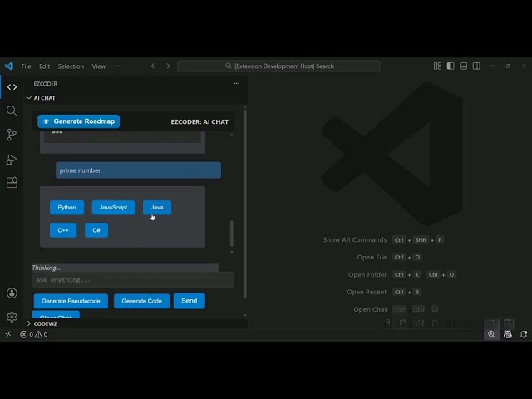532x399 pixels.
Task: Show warnings count in status bar
Action: (42, 334)
